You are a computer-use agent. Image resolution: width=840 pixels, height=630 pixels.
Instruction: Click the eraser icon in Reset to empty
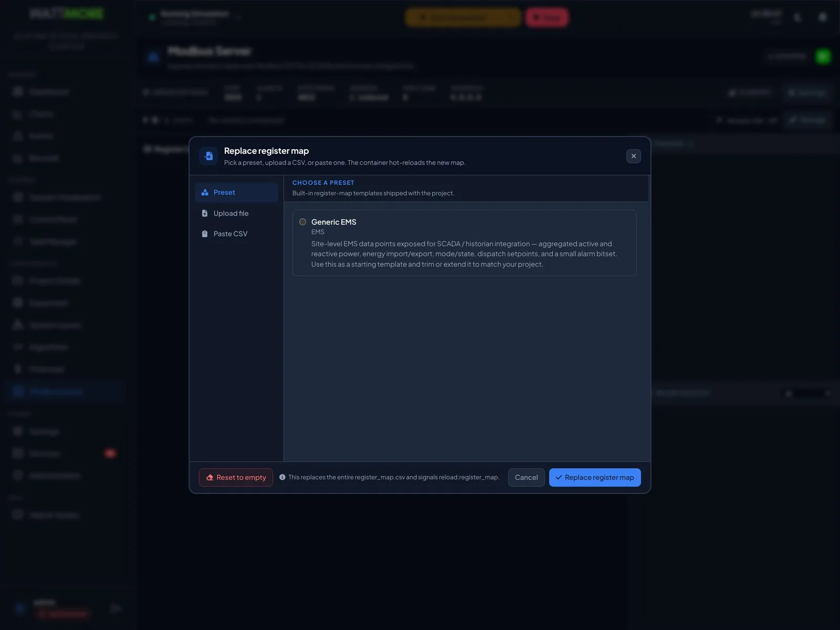point(210,477)
